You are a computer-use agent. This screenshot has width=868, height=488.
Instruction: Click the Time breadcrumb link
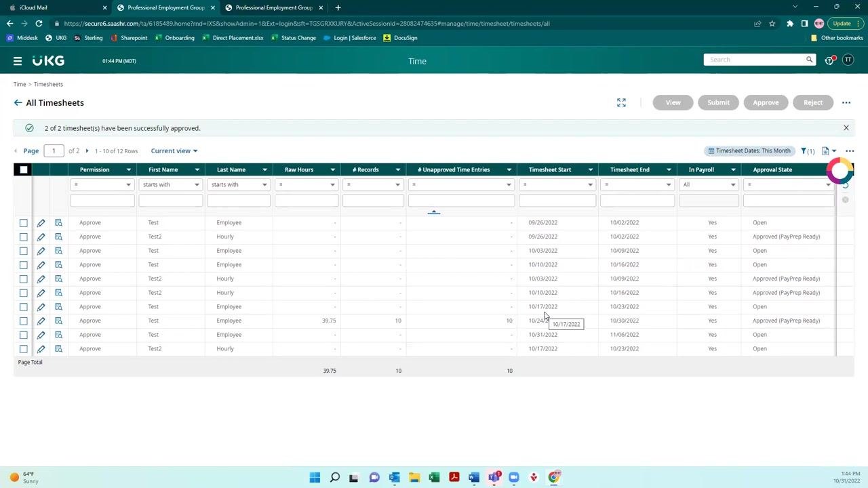(x=20, y=84)
